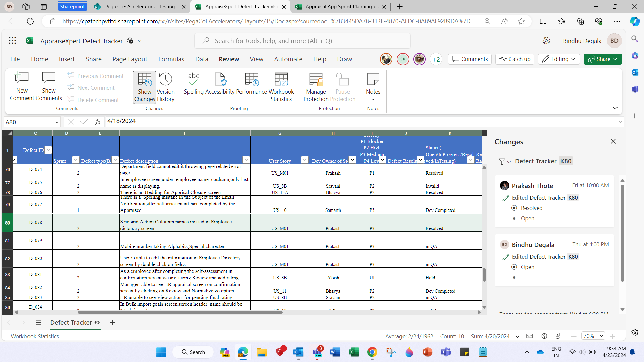Open the 70% zoom level dropdown
This screenshot has height=362, width=644.
point(593,336)
